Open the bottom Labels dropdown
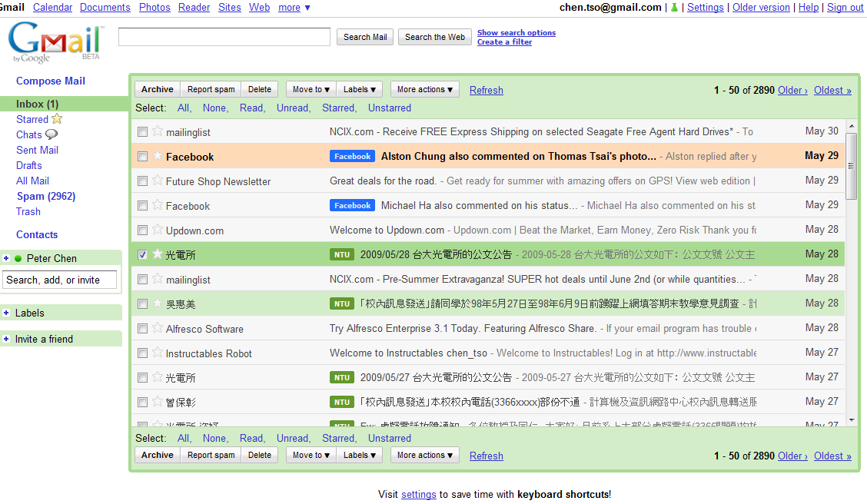 click(x=360, y=455)
